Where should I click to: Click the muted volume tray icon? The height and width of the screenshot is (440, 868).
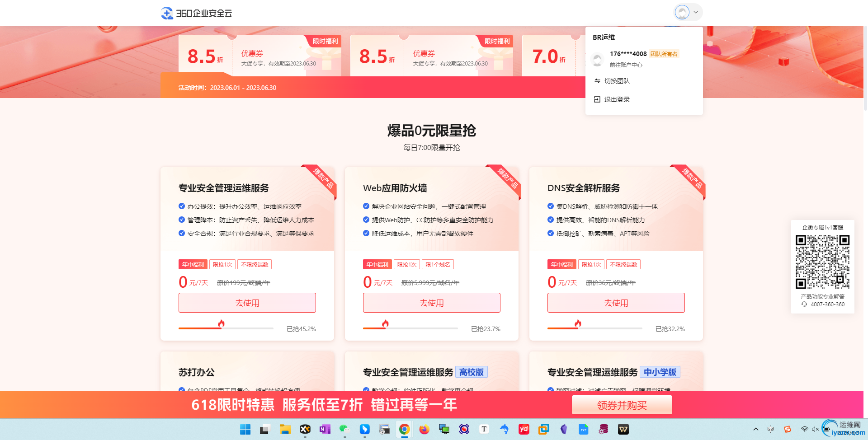click(x=815, y=429)
